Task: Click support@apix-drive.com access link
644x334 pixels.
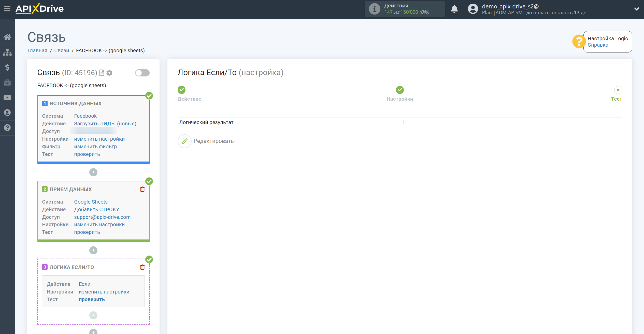Action: (x=102, y=217)
